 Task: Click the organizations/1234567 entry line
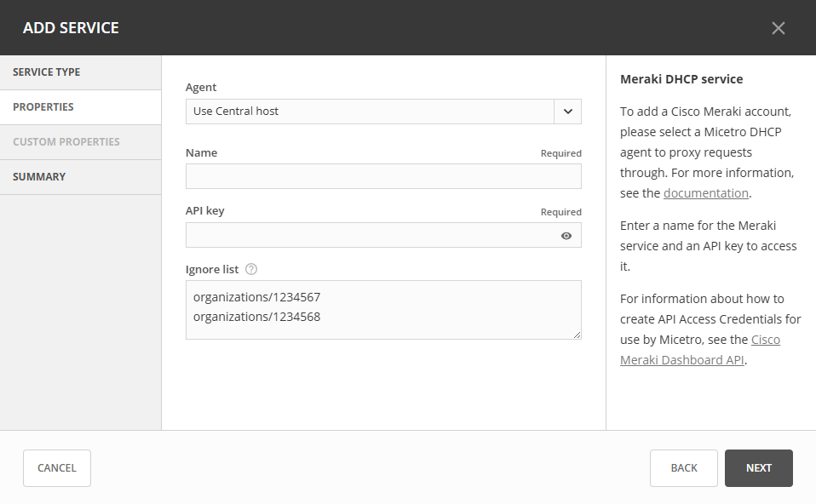[256, 297]
